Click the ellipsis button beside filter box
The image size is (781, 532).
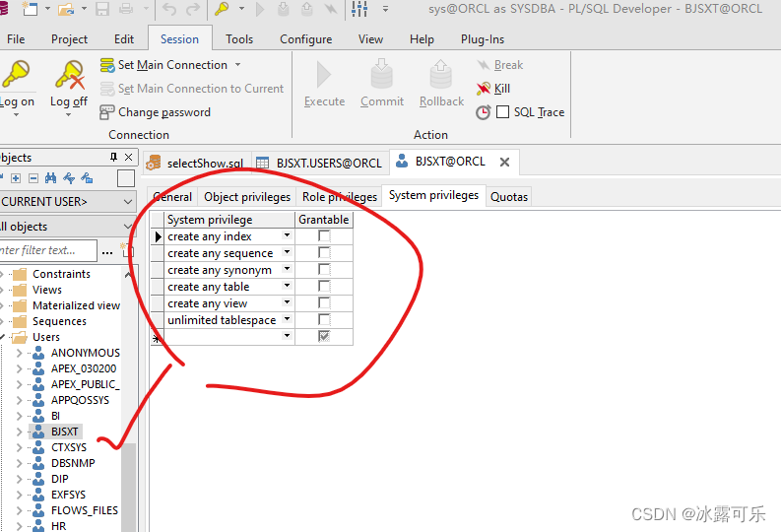point(107,251)
